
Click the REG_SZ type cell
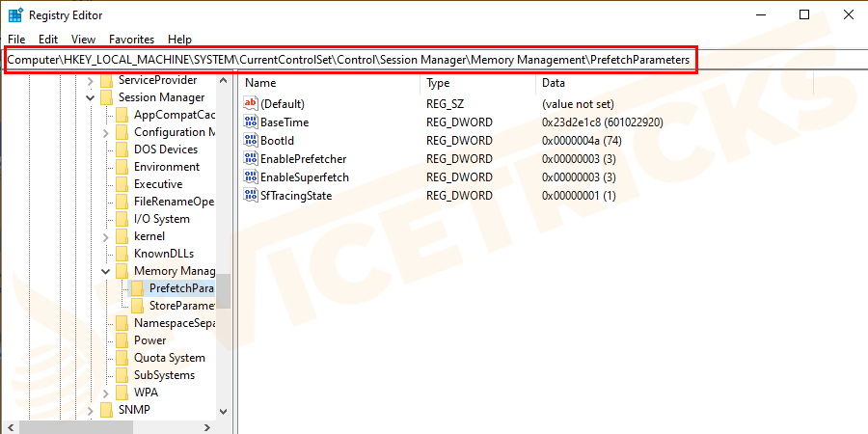pos(445,103)
